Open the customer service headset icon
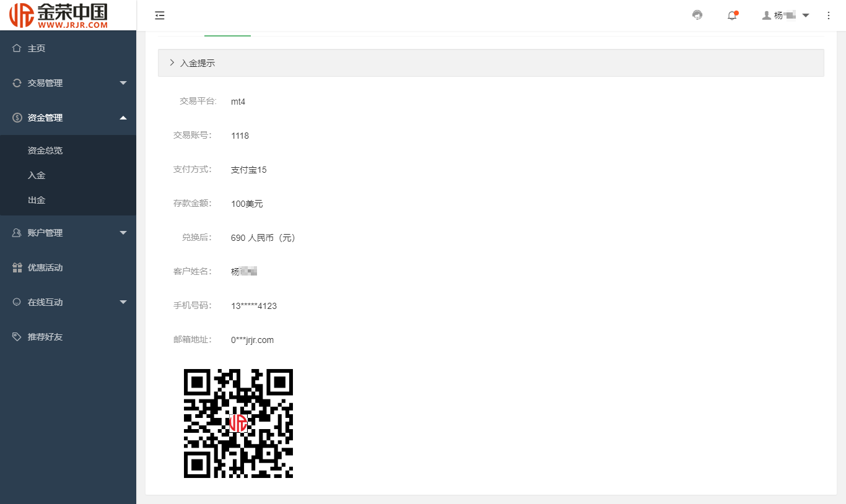This screenshot has height=504, width=846. [697, 15]
